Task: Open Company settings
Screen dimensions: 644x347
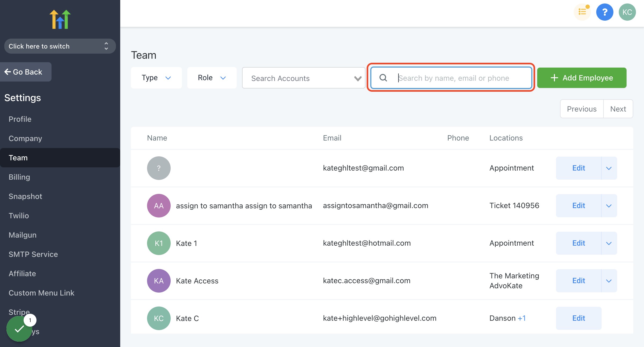Action: click(25, 138)
